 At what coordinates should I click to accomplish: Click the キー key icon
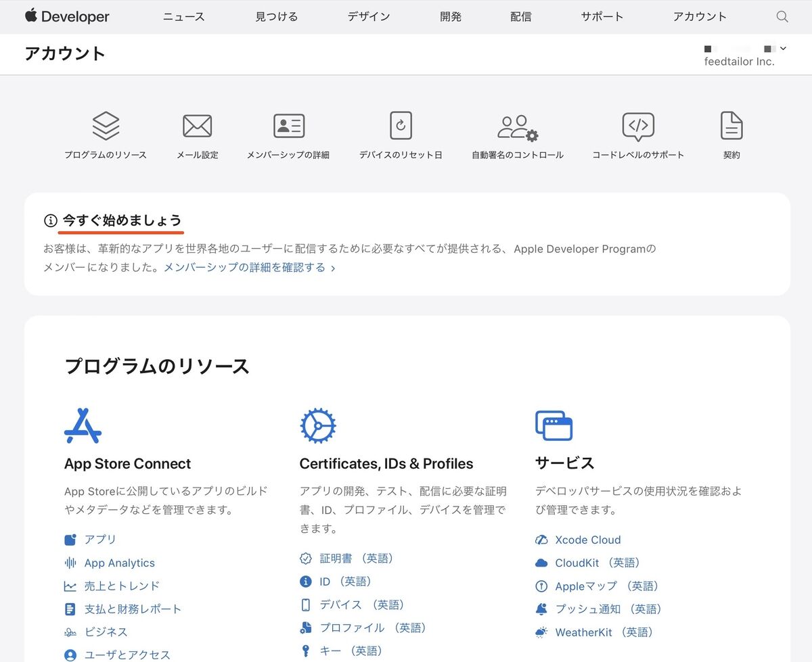306,651
